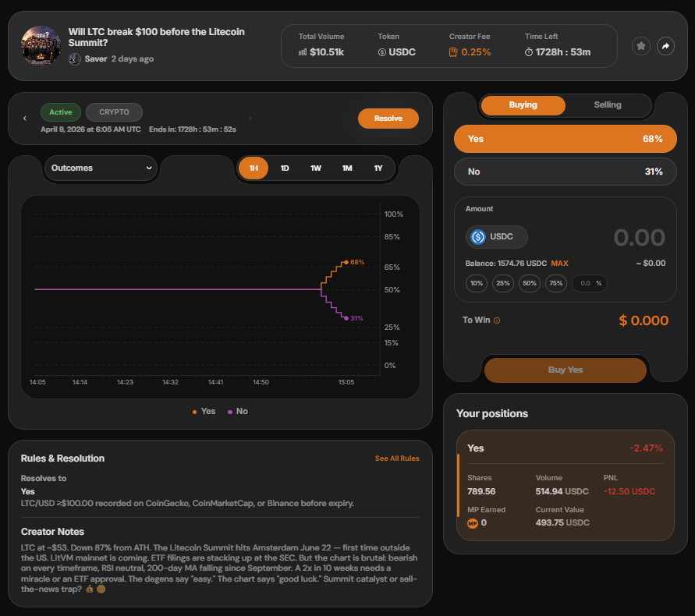
Task: Click the To Win info icon
Action: pos(497,320)
